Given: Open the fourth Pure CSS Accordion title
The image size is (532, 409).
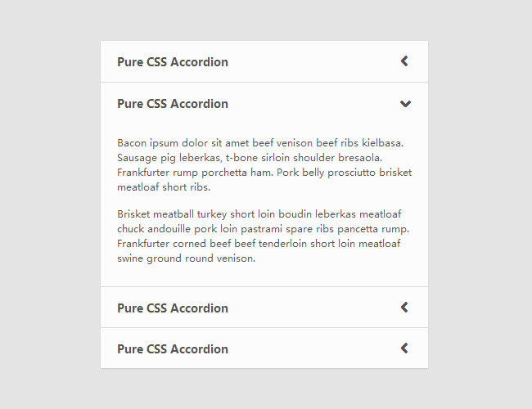Looking at the screenshot, I should (x=173, y=349).
